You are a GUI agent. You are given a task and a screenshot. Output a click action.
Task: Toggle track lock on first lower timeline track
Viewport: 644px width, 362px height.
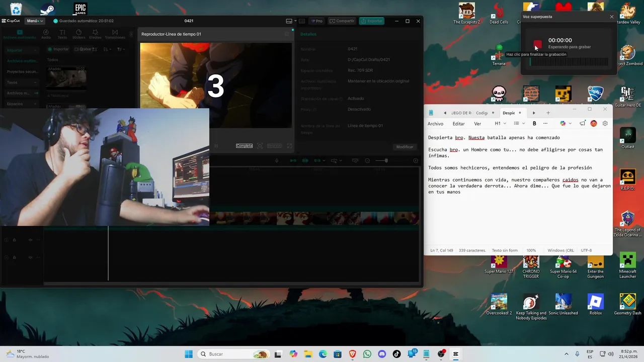(x=14, y=240)
